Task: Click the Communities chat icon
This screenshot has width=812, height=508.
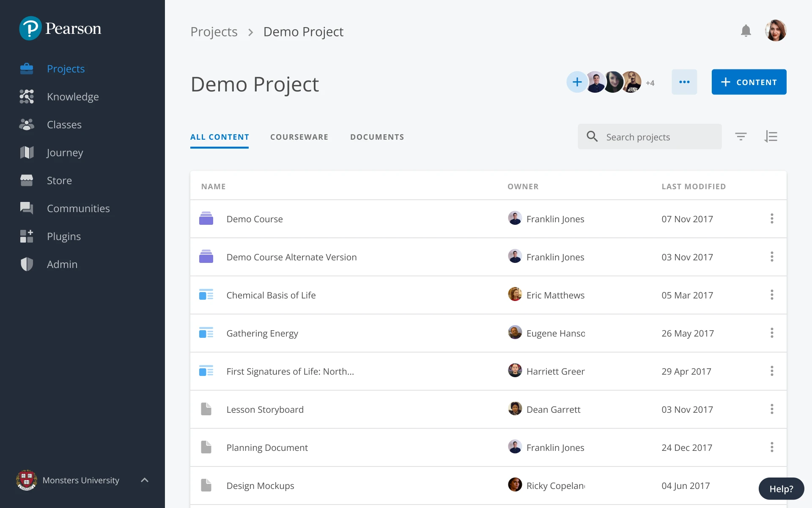Action: 27,208
